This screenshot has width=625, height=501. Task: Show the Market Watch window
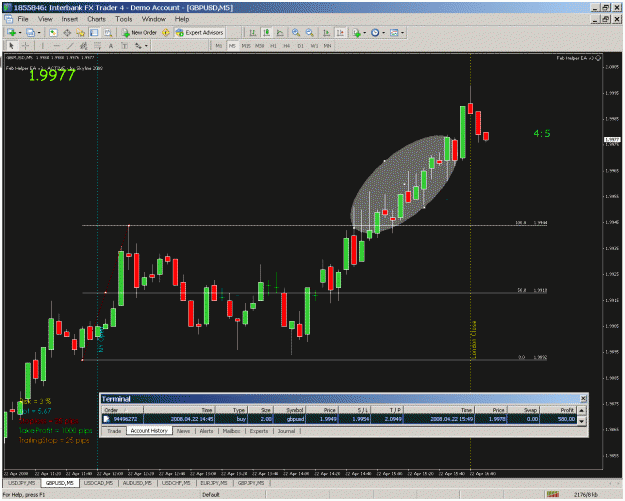[53, 33]
